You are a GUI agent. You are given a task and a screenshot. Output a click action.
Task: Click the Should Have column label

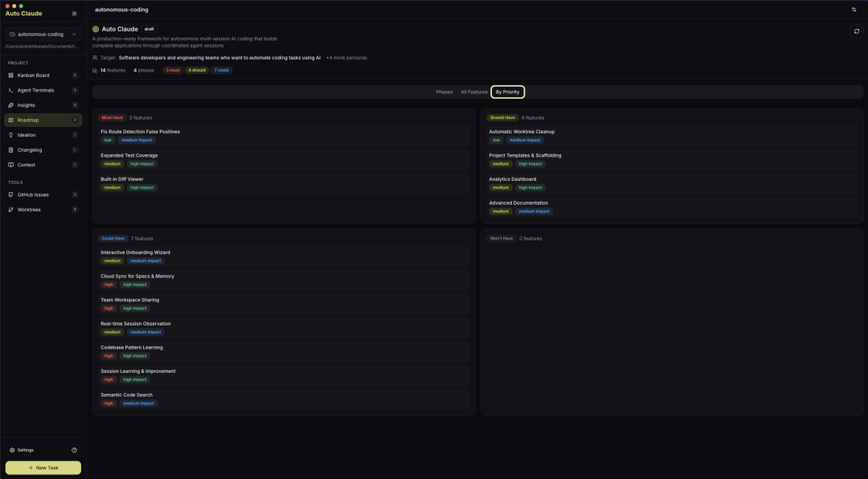pyautogui.click(x=502, y=118)
